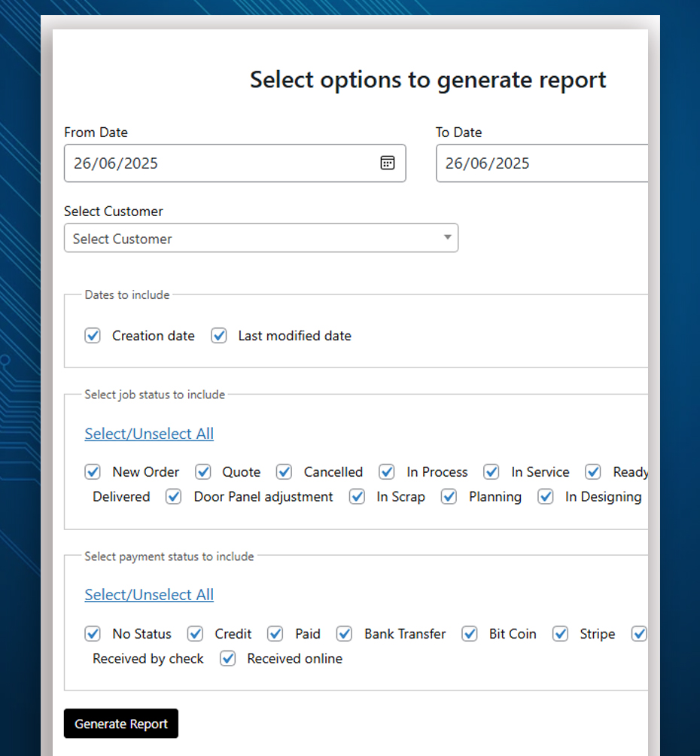
Task: Uncheck Door Panel adjustment checkbox
Action: [x=174, y=497]
